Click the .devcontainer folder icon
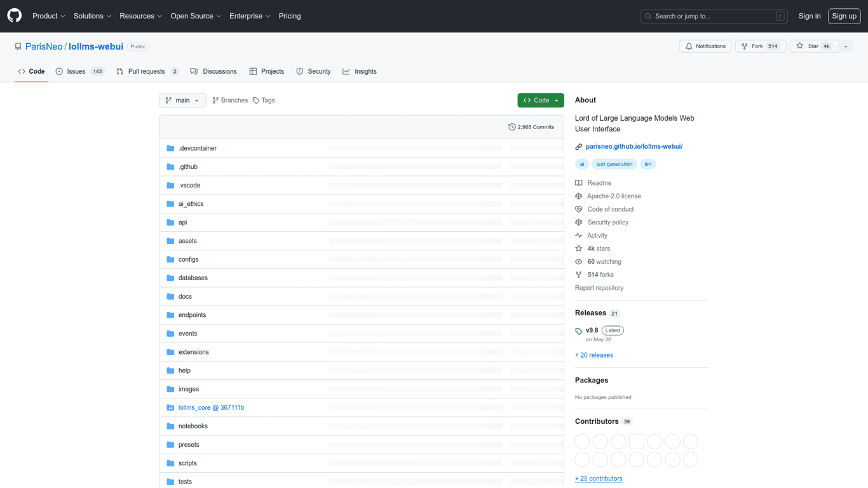 click(170, 148)
